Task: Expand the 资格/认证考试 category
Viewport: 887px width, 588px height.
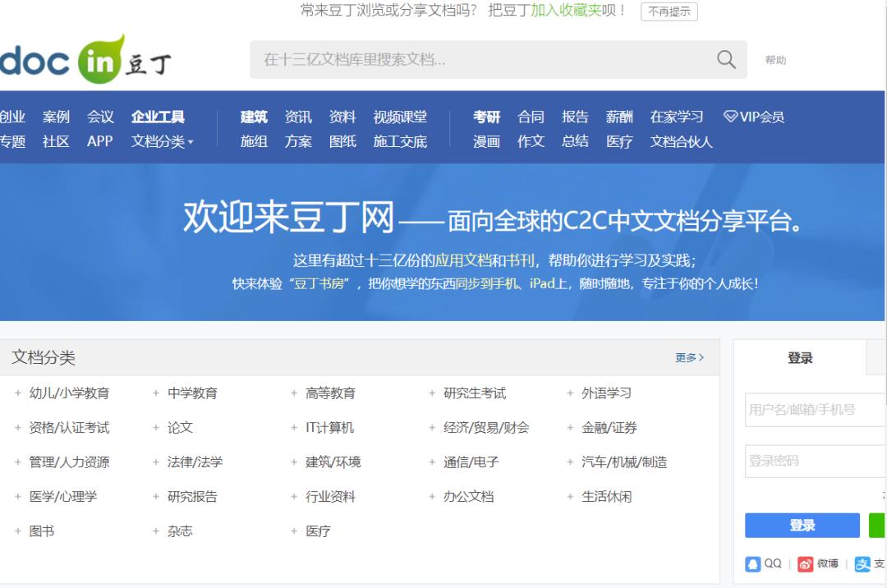Action: click(x=17, y=427)
